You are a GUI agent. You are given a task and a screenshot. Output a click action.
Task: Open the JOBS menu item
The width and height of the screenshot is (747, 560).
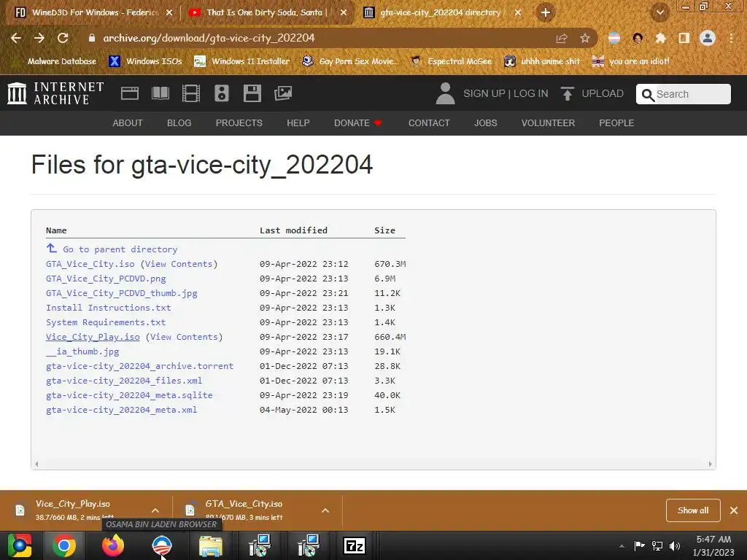point(485,122)
